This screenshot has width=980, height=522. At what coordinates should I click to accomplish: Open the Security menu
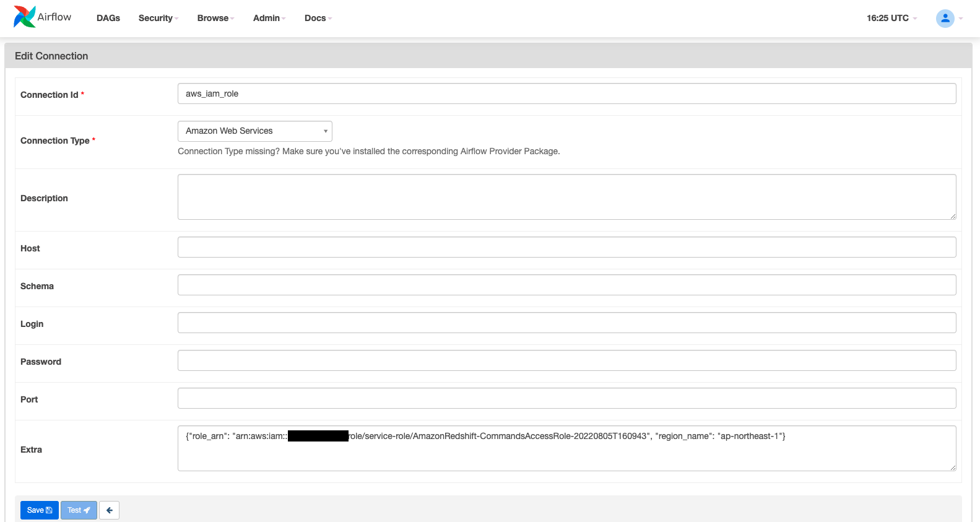[158, 18]
